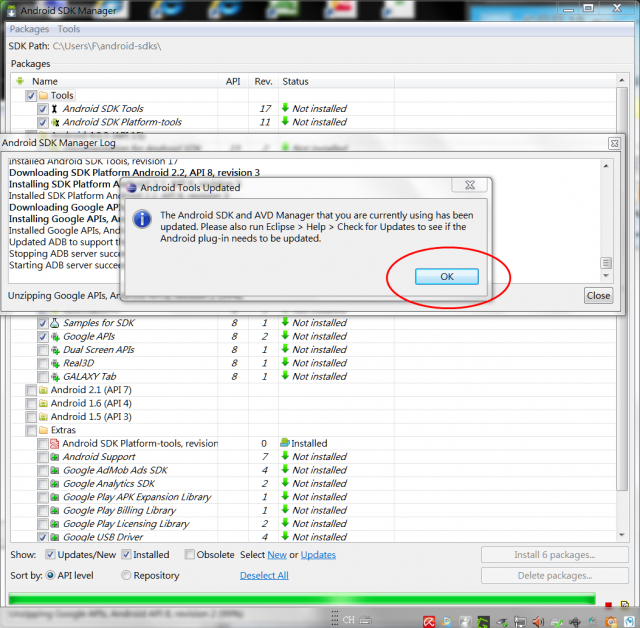Click the Extras folder icon
Viewport: 640px width, 628px height.
click(x=43, y=430)
